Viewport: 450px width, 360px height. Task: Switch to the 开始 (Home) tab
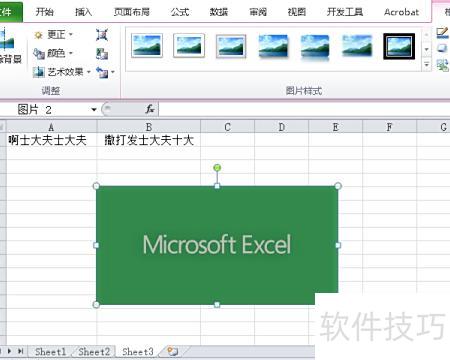click(x=45, y=12)
